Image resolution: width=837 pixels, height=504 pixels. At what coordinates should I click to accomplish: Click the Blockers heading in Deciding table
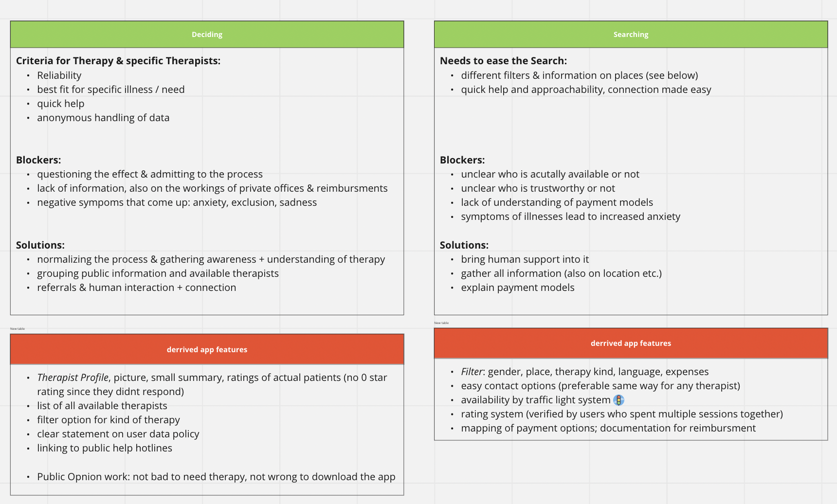tap(38, 160)
